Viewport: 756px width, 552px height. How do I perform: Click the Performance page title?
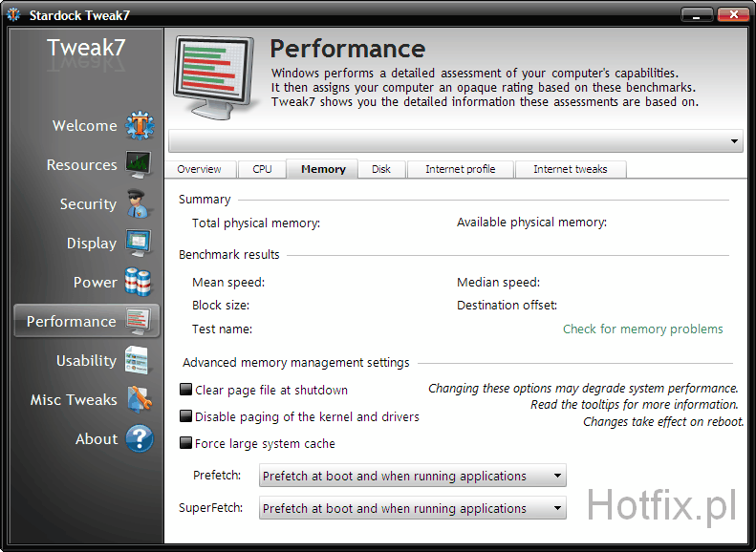pyautogui.click(x=348, y=49)
